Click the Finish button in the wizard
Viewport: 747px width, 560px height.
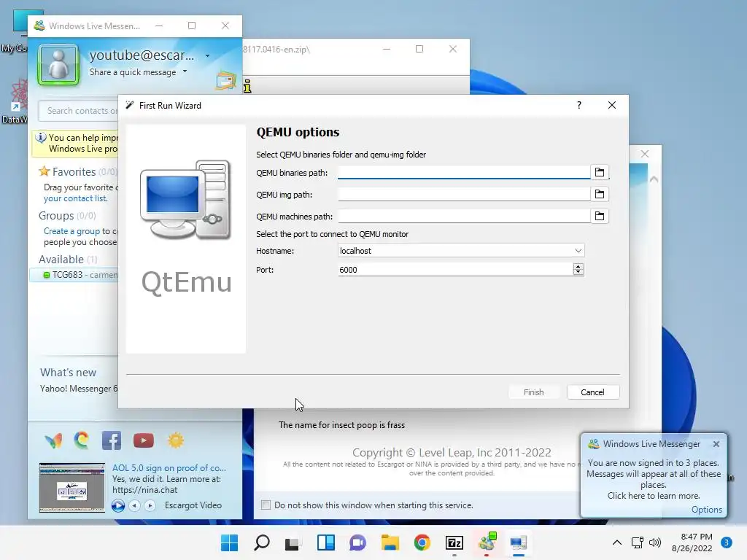point(533,392)
